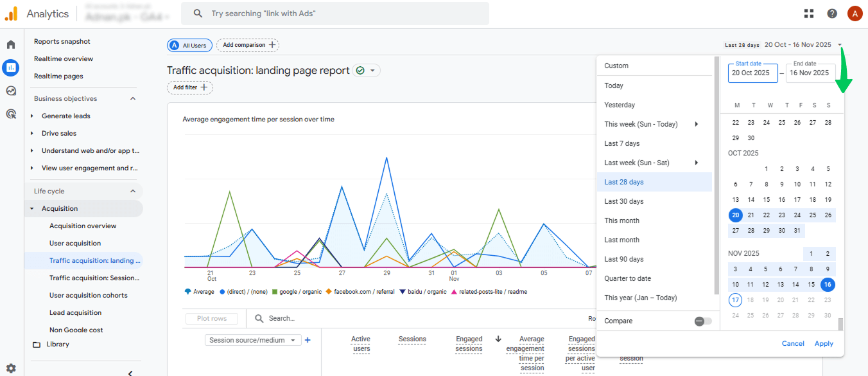Viewport: 868px width, 376px height.
Task: Open the Help question mark icon
Action: coord(832,13)
